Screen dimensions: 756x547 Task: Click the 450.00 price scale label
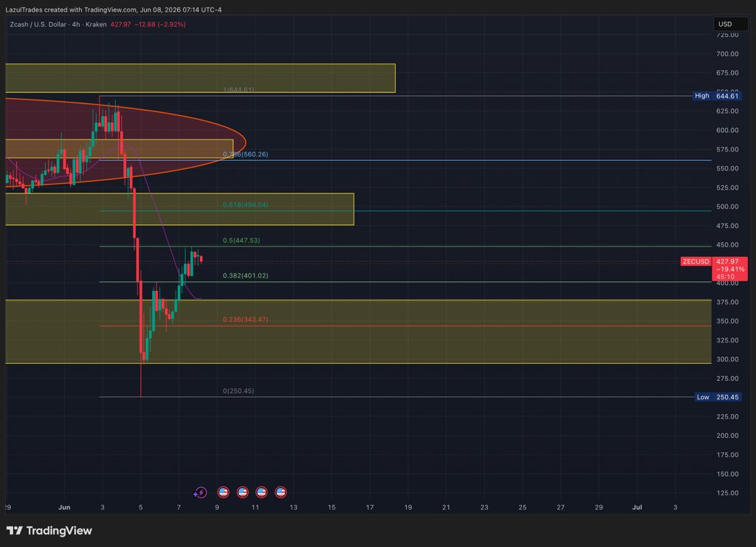point(727,245)
